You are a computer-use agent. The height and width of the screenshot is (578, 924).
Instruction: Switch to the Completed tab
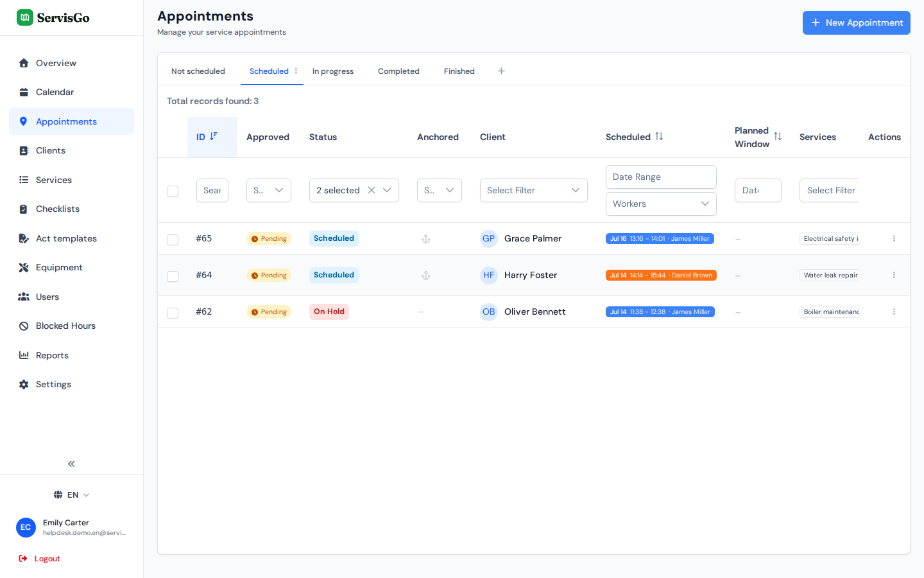398,71
